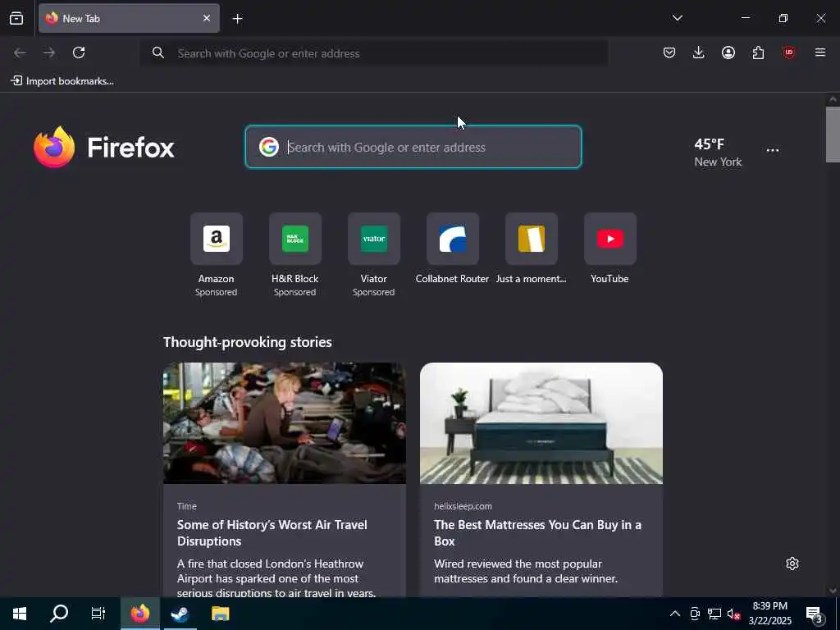Viewport: 840px width, 630px height.
Task: Click the Google logo in the search box
Action: point(269,147)
